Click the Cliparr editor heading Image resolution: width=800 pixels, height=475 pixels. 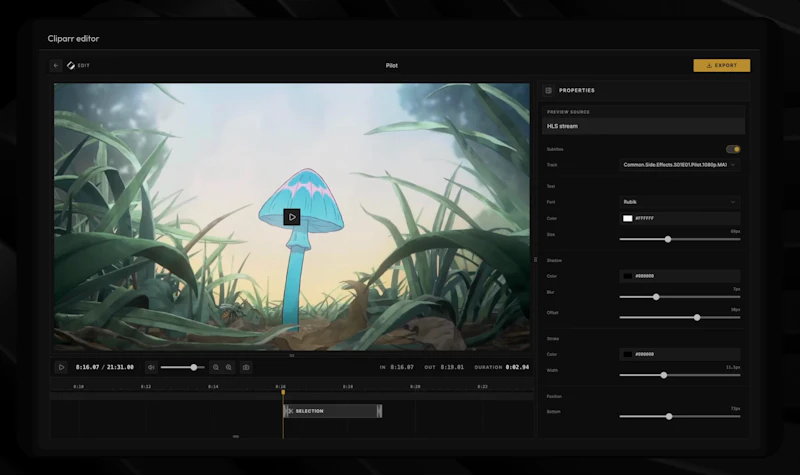(x=73, y=39)
